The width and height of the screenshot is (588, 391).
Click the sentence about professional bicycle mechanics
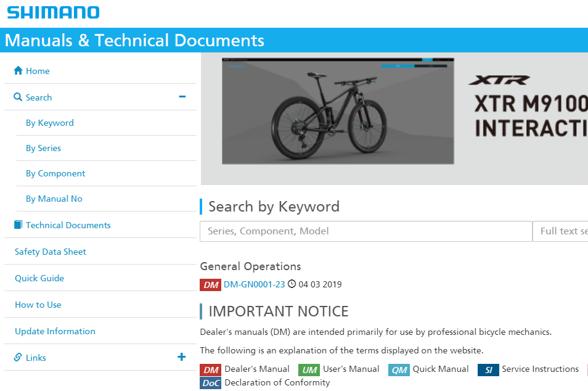point(376,332)
